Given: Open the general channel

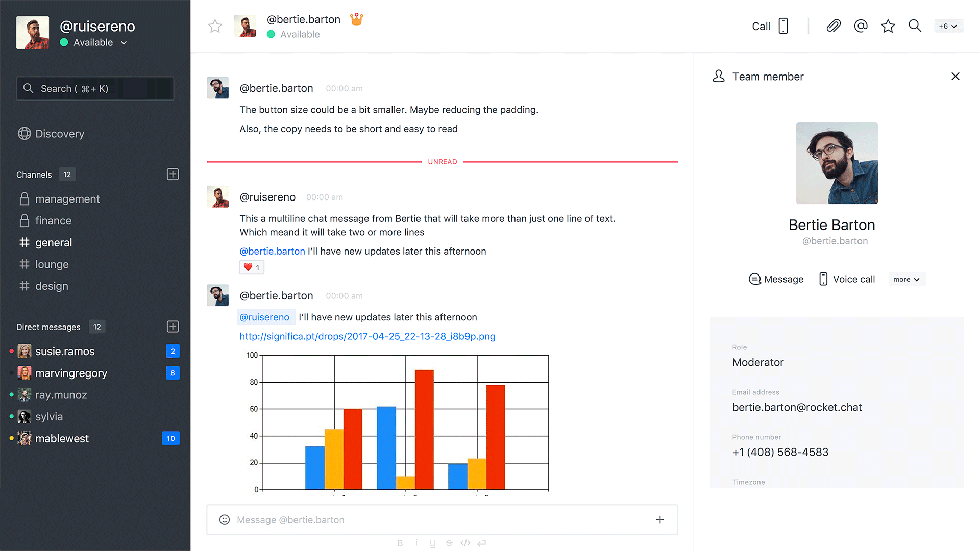Looking at the screenshot, I should (x=53, y=243).
